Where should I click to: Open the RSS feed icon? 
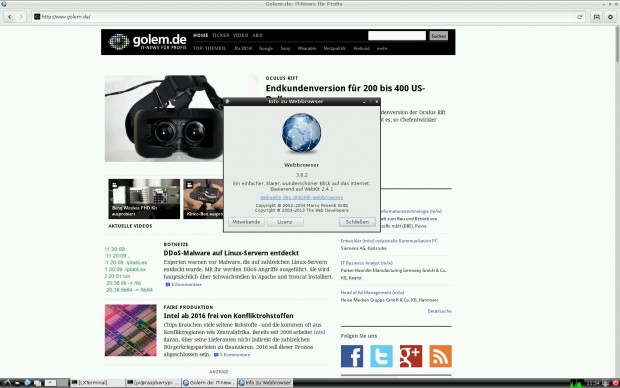[x=440, y=356]
